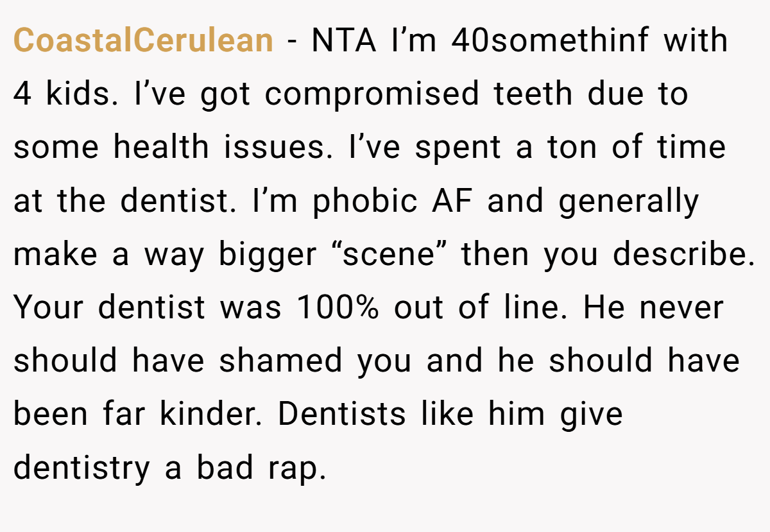This screenshot has height=532, width=770.
Task: Click the quoted word "scene"
Action: [386, 255]
